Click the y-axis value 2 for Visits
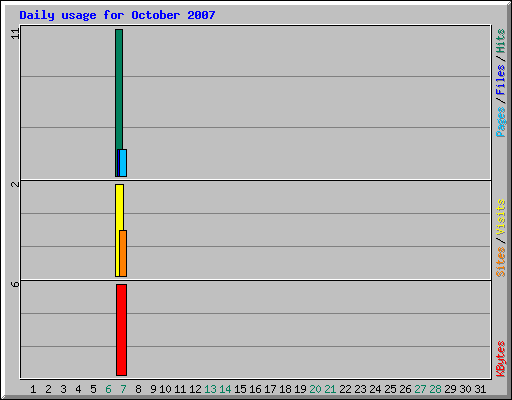The height and width of the screenshot is (400, 512). (15, 184)
